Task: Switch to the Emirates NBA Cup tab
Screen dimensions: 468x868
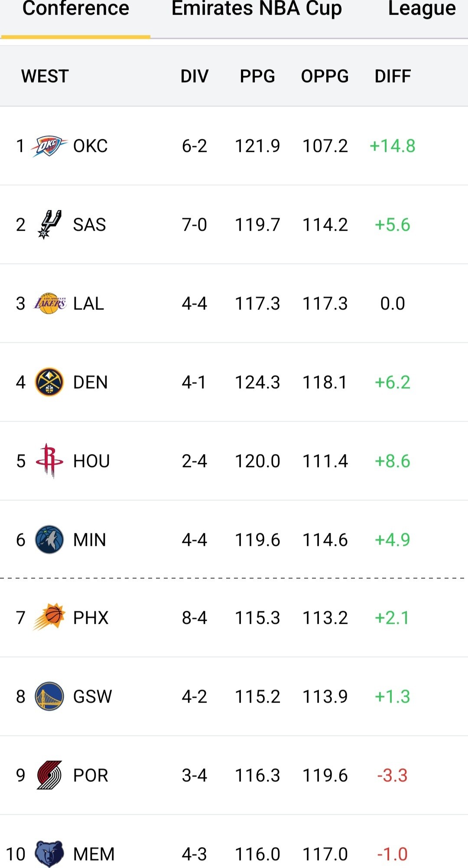Action: tap(257, 10)
